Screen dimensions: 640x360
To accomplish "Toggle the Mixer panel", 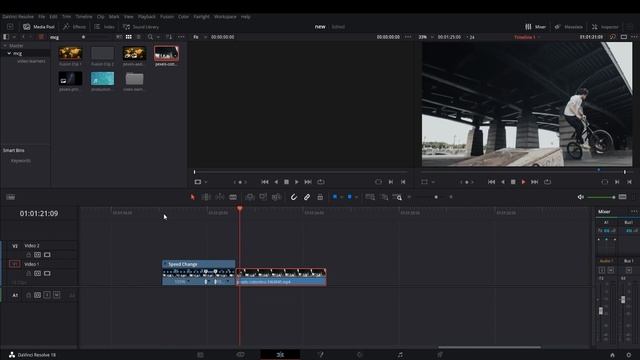I will point(536,27).
